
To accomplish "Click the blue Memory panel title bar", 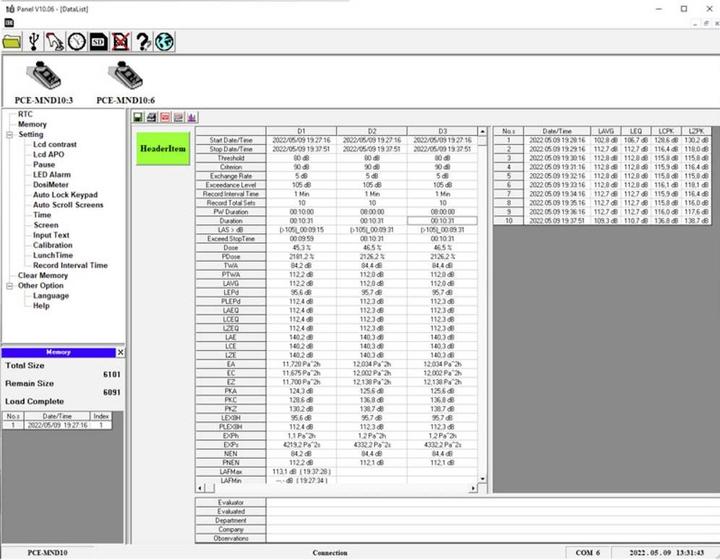I will point(58,352).
